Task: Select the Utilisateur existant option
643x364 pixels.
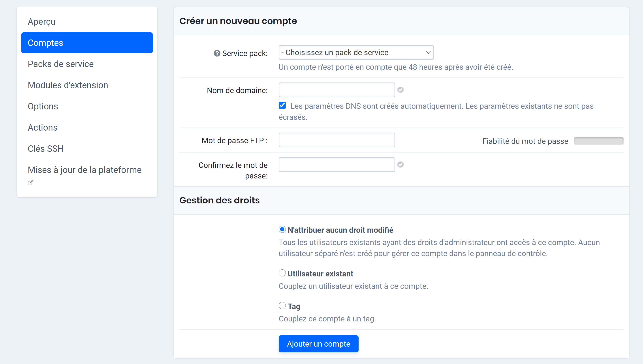Action: [x=282, y=273]
